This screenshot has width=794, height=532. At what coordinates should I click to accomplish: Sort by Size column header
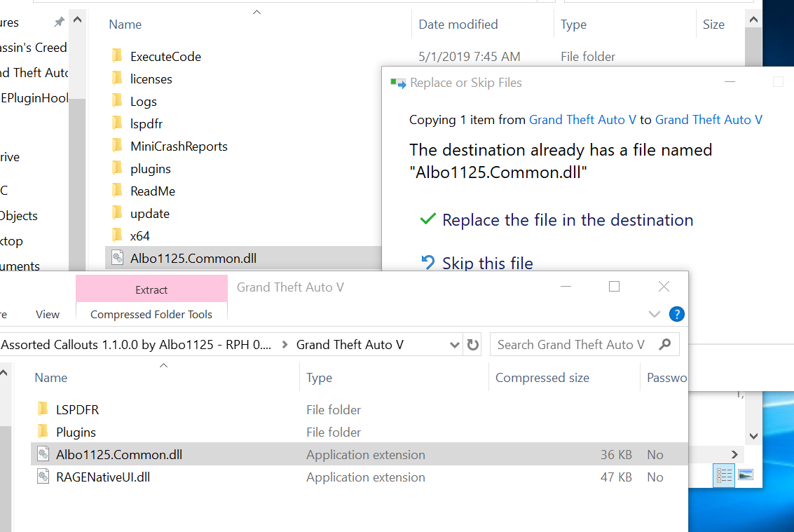(x=713, y=25)
